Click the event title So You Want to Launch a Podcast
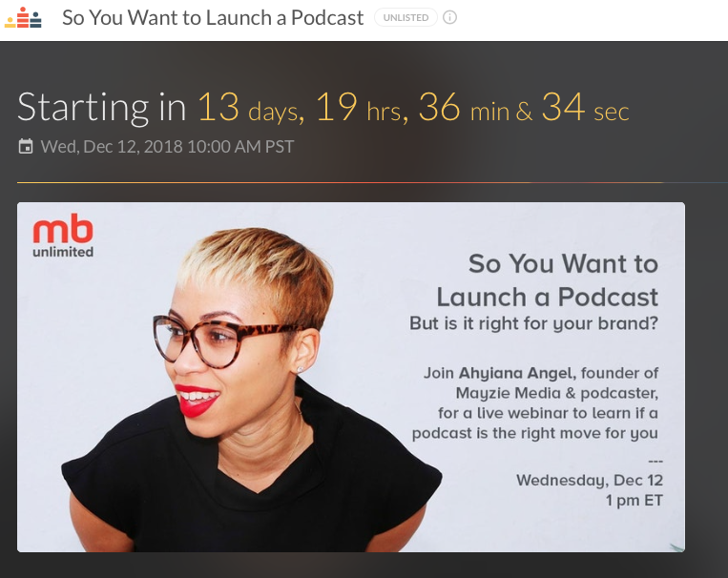The image size is (728, 578). click(213, 17)
